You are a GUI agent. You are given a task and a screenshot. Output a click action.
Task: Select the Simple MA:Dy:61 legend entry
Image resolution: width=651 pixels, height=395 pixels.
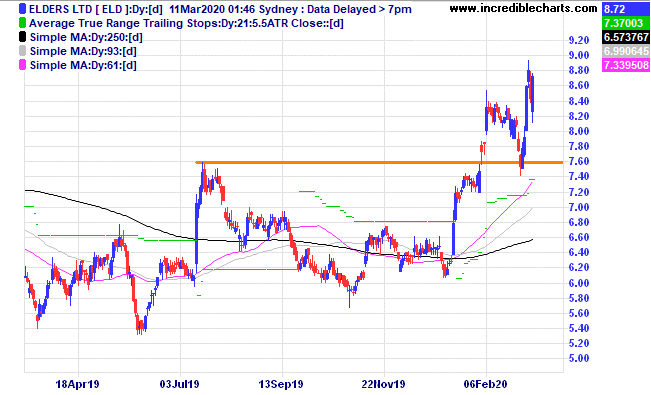(83, 65)
